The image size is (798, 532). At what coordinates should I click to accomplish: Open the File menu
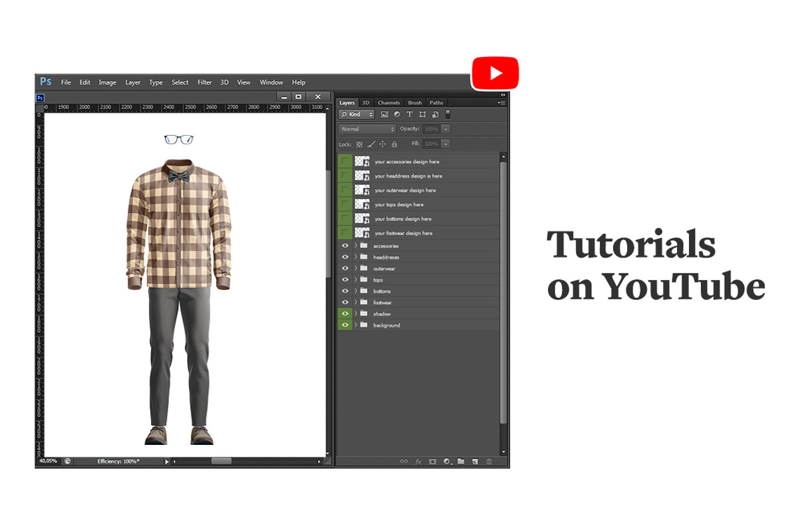pyautogui.click(x=66, y=82)
